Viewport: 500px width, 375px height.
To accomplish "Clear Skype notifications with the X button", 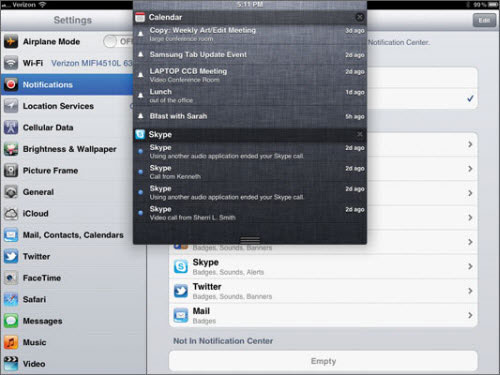I will (359, 134).
